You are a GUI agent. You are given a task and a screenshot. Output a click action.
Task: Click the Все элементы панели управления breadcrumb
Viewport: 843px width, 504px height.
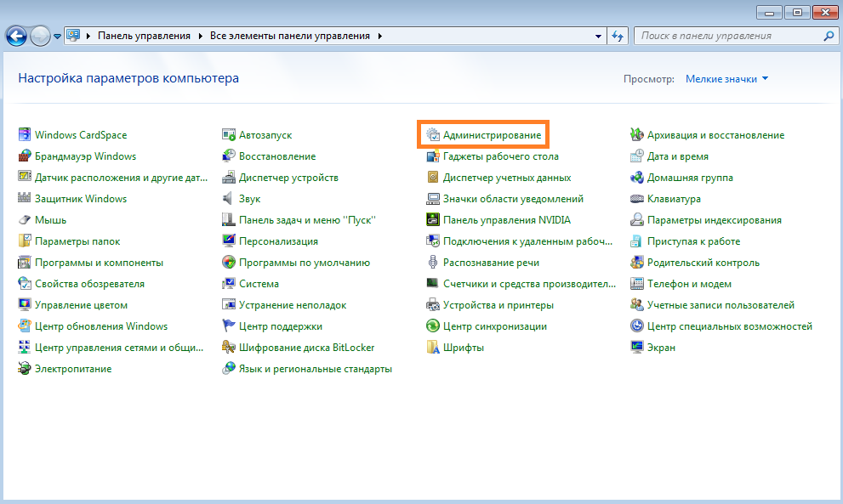tap(290, 36)
